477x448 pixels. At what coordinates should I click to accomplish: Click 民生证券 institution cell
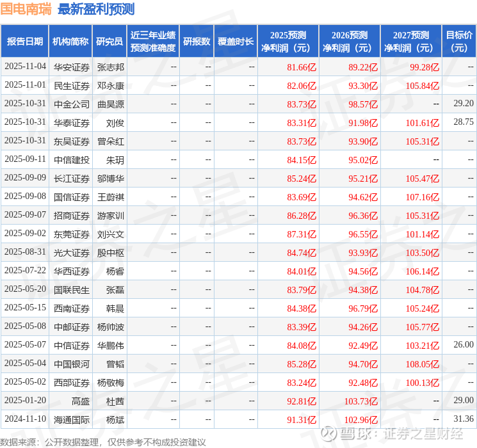(72, 86)
